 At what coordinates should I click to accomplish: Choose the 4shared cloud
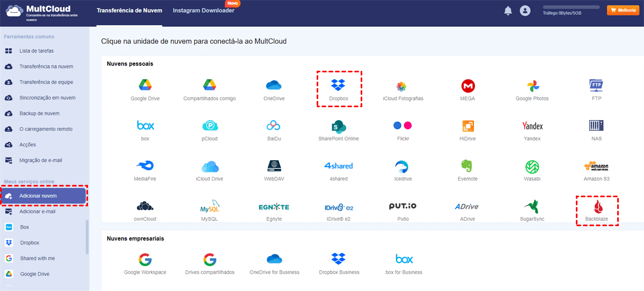coord(339,170)
